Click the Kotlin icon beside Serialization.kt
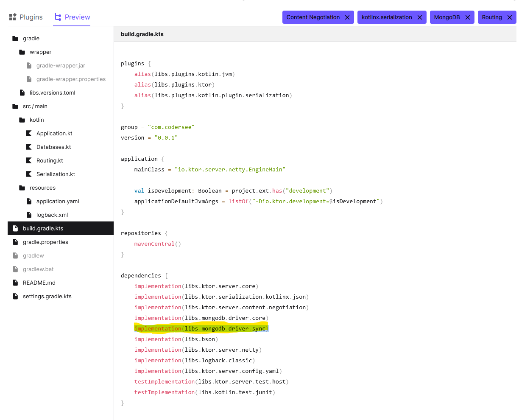The width and height of the screenshot is (519, 420). 28,174
